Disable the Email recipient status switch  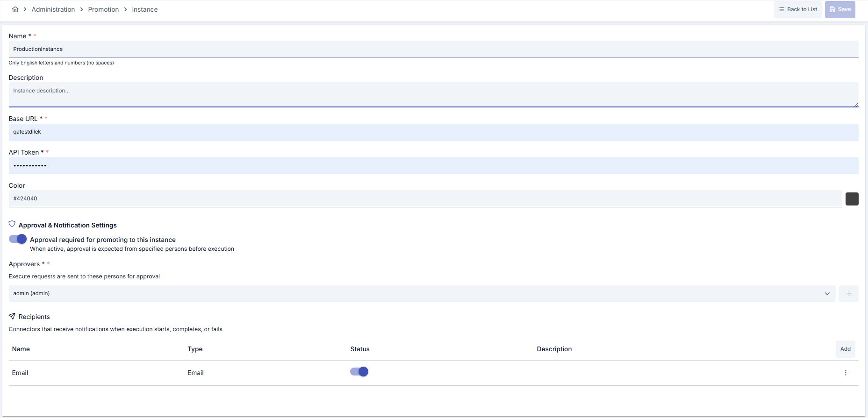[x=359, y=372]
